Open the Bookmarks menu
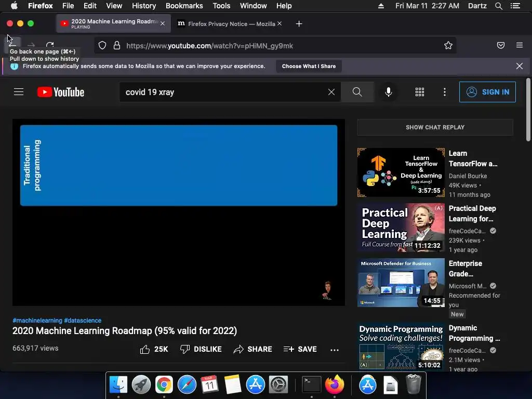 click(184, 6)
